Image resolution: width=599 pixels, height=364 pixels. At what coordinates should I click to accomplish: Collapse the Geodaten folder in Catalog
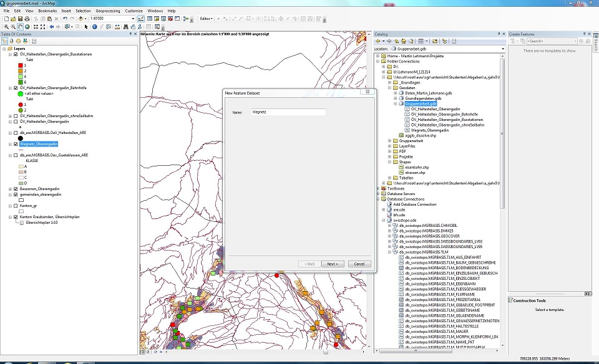(x=389, y=88)
